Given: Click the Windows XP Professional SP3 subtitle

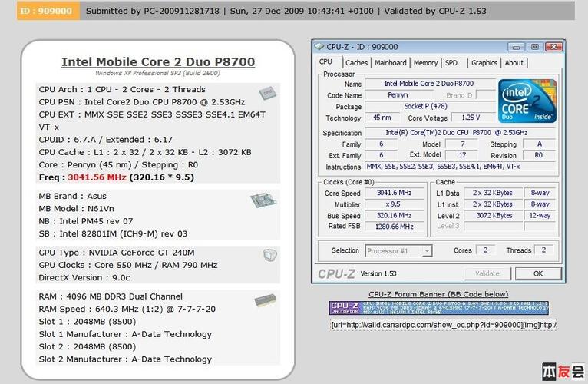Looking at the screenshot, I should point(157,73).
